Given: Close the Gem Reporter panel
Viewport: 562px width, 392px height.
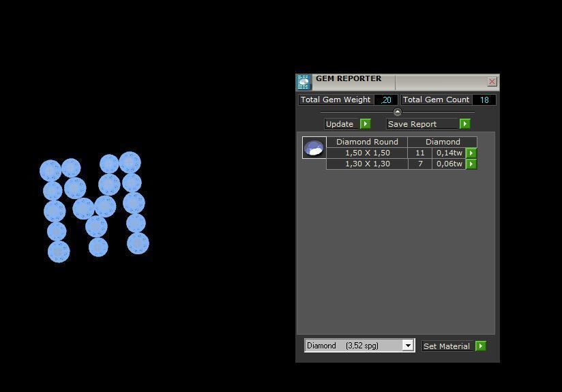Looking at the screenshot, I should click(492, 82).
